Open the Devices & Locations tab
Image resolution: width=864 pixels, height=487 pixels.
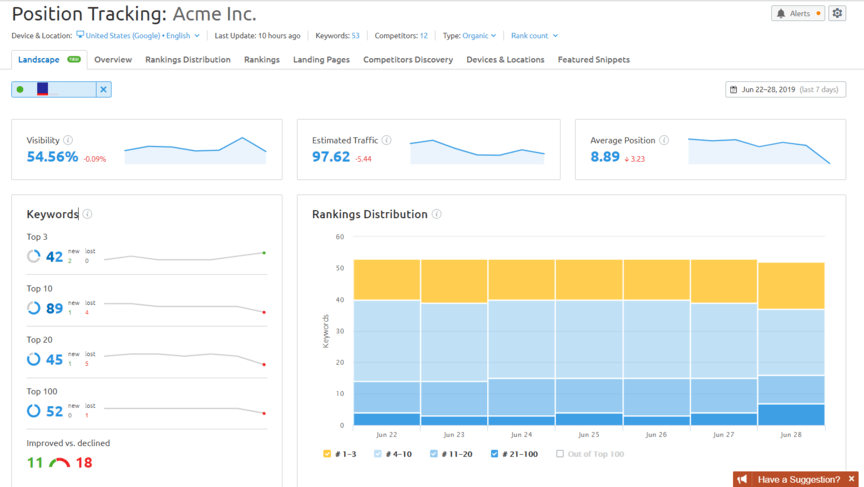[x=505, y=59]
